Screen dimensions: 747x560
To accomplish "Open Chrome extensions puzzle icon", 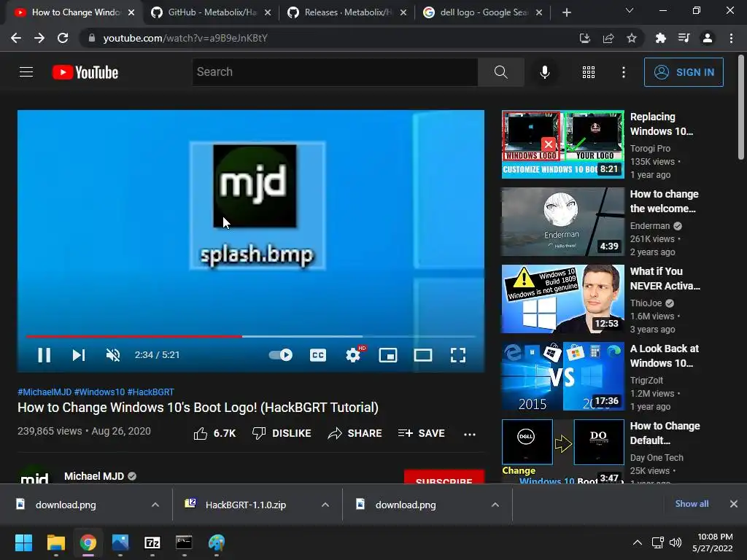I will (x=660, y=38).
